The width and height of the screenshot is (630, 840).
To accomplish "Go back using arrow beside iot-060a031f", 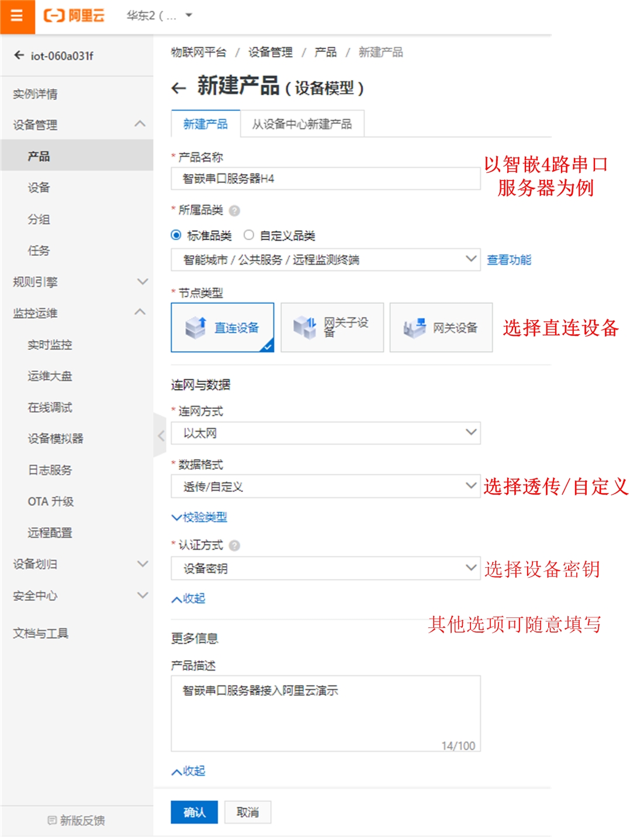I will [19, 55].
